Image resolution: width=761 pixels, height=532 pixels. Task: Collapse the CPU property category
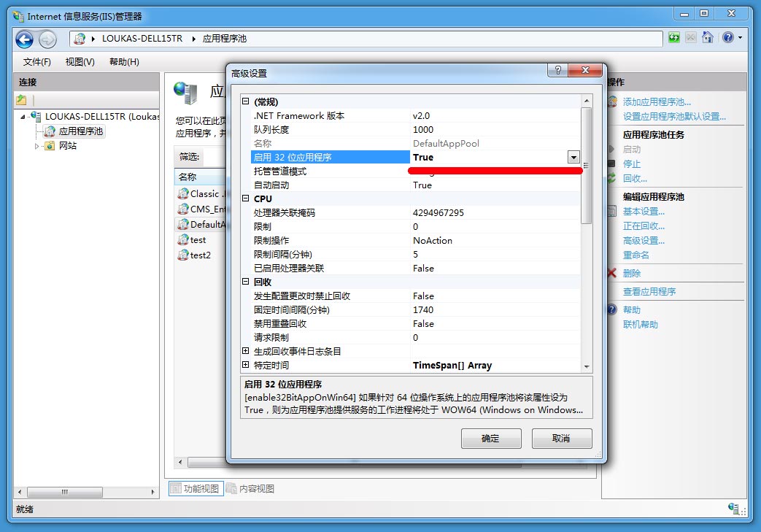coord(246,198)
